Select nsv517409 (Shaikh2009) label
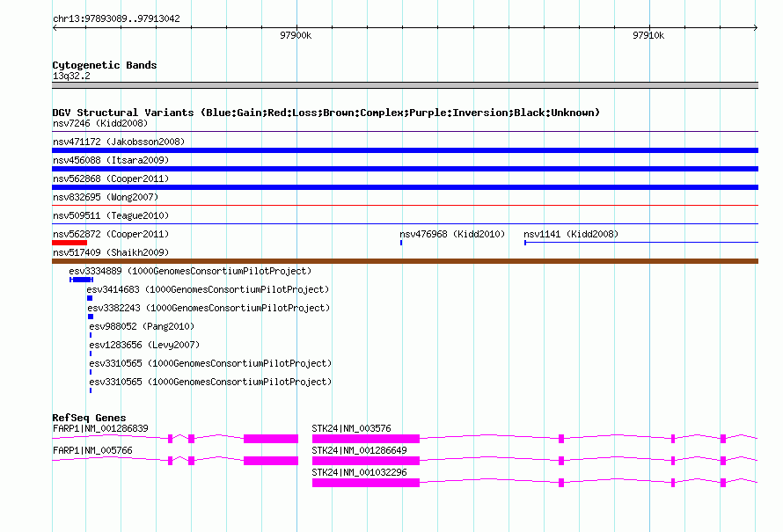This screenshot has width=783, height=532. tap(111, 252)
